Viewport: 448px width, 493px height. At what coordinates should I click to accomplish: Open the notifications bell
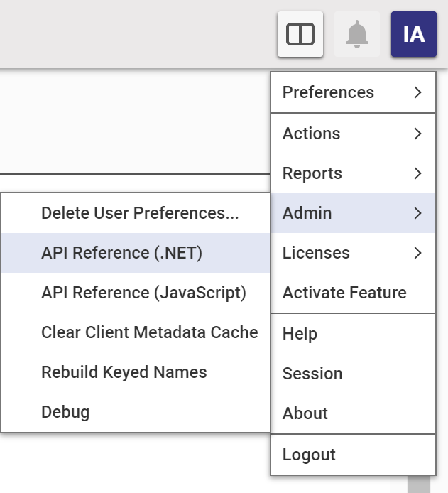coord(356,34)
